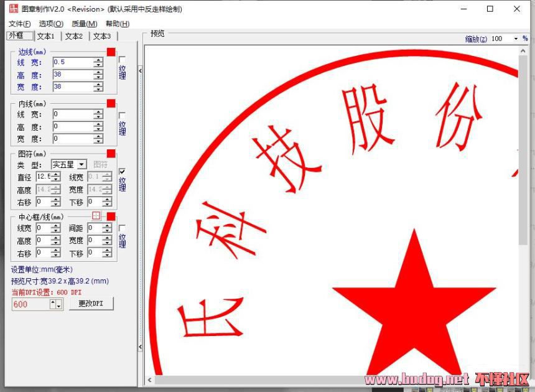
Task: Click the 内线 线宽 input field
Action: (x=73, y=114)
